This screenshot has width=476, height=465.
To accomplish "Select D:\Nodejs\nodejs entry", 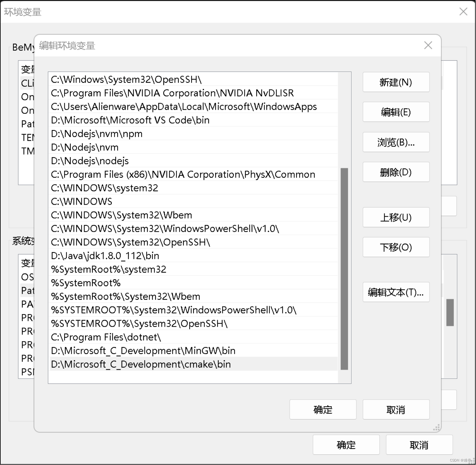I will click(x=194, y=160).
